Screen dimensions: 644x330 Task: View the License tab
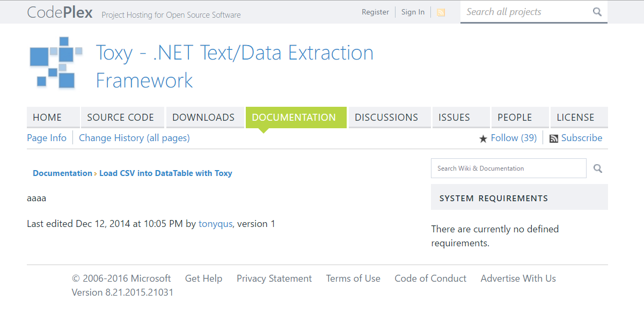(575, 118)
